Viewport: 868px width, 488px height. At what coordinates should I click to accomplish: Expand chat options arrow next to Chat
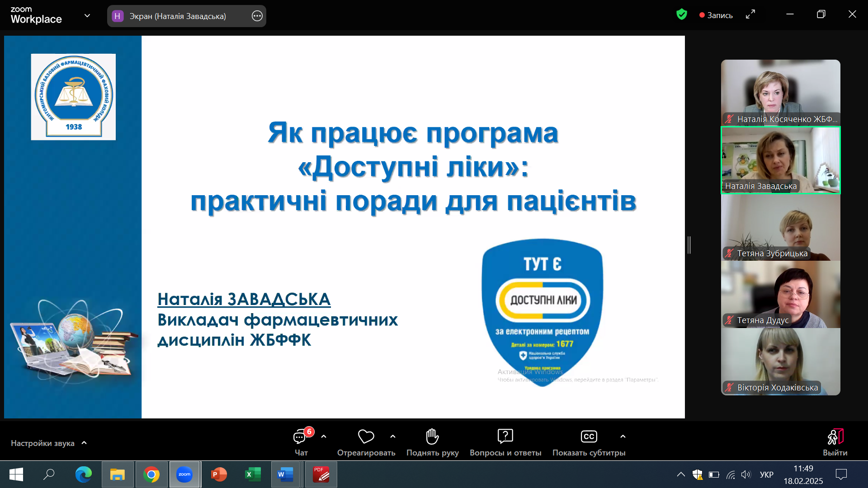coord(324,436)
